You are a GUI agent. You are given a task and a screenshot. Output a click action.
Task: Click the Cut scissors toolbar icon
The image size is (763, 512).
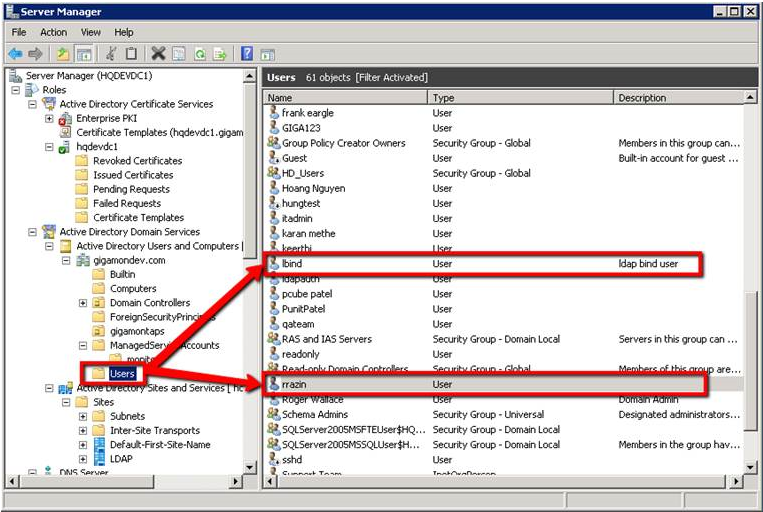[111, 53]
